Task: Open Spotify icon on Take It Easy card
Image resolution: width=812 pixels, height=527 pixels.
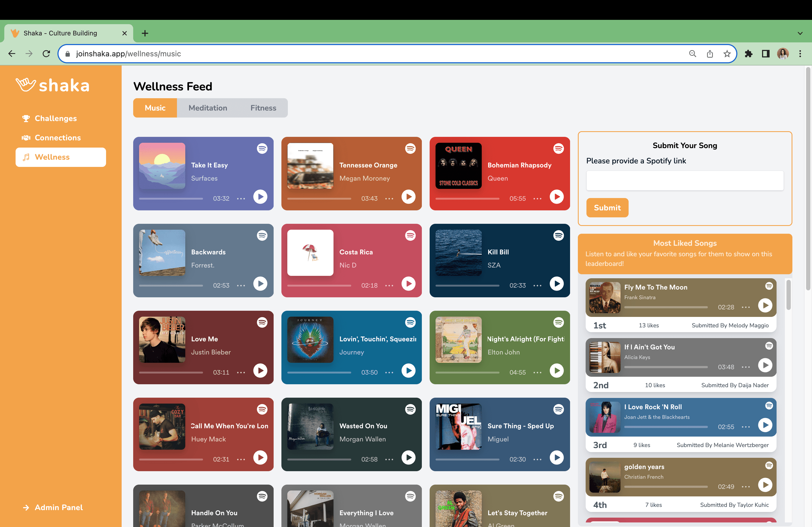Action: 262,149
